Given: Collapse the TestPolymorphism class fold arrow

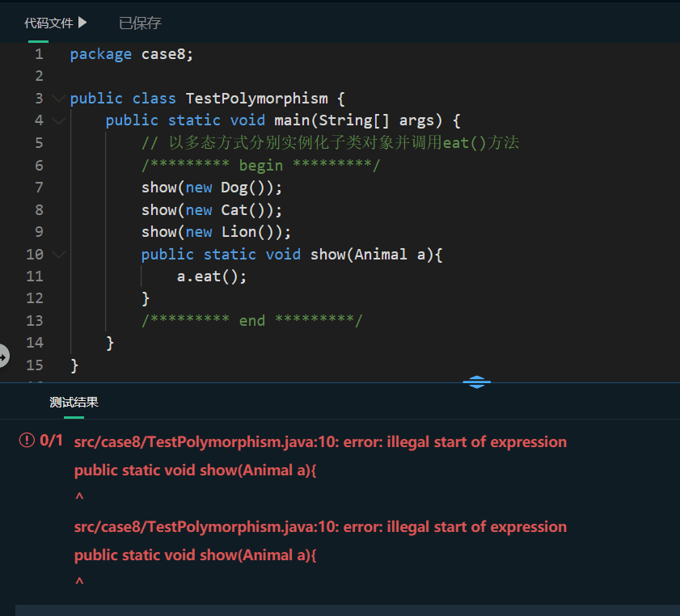Looking at the screenshot, I should [58, 99].
